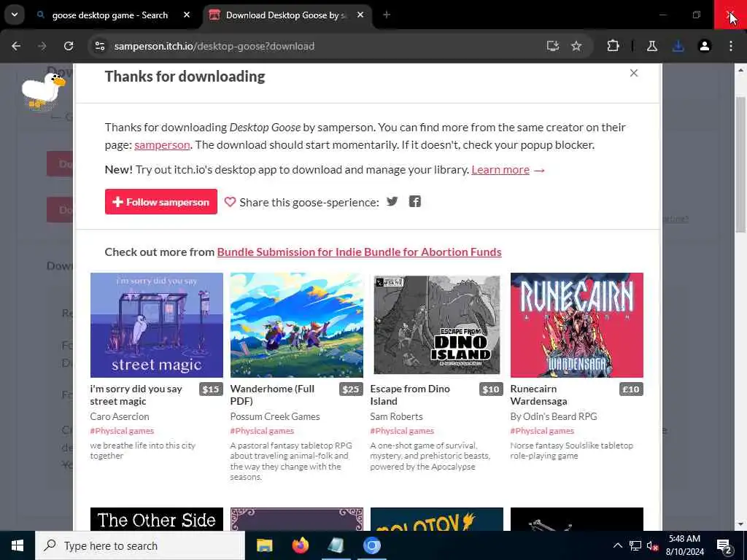Open File Explorer from taskbar
The height and width of the screenshot is (560, 747).
coord(264,545)
